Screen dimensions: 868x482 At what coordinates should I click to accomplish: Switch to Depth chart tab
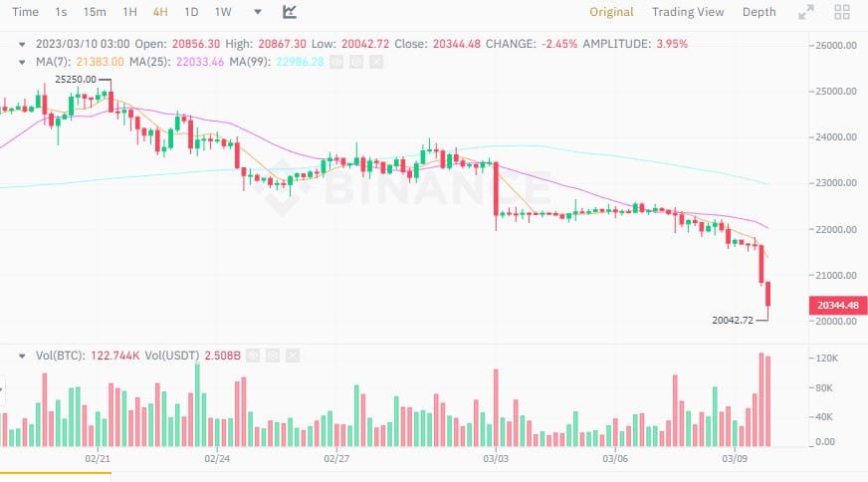click(x=759, y=12)
